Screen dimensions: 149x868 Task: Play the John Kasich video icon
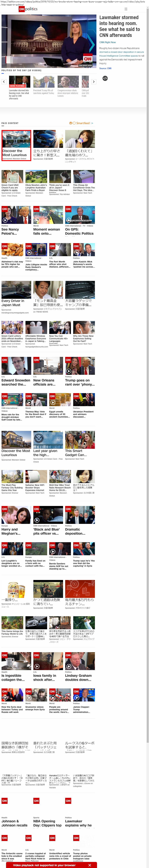(x=77, y=252)
